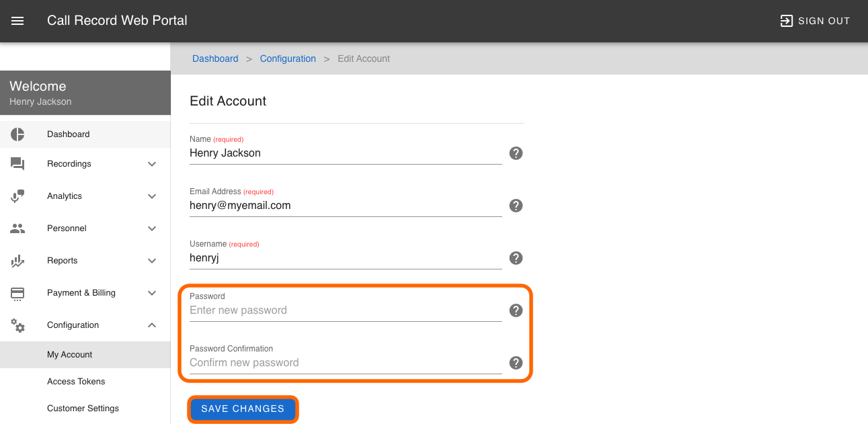Screen dimensions: 868x424
Task: Open the Payment & Billing sidebar item
Action: tap(85, 293)
